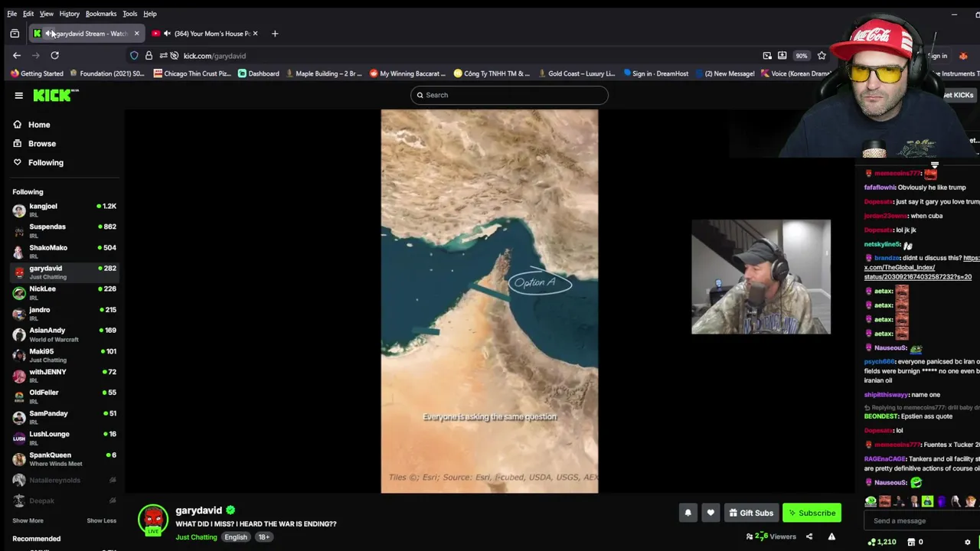This screenshot has height=551, width=980.
Task: Expand the following list with Show More
Action: 28,520
